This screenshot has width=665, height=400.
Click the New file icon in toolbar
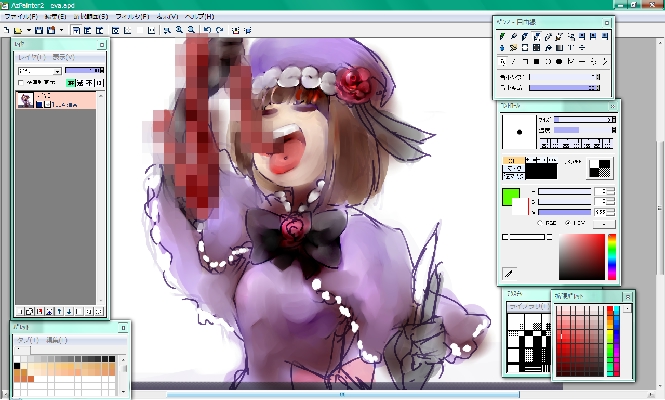[7, 30]
